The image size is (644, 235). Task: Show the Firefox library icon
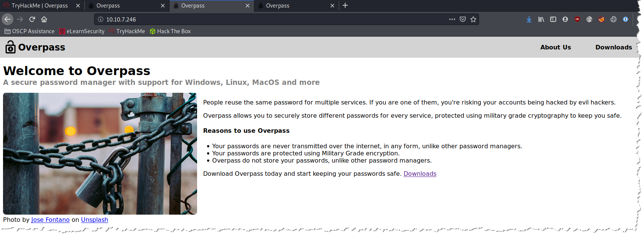pyautogui.click(x=541, y=19)
